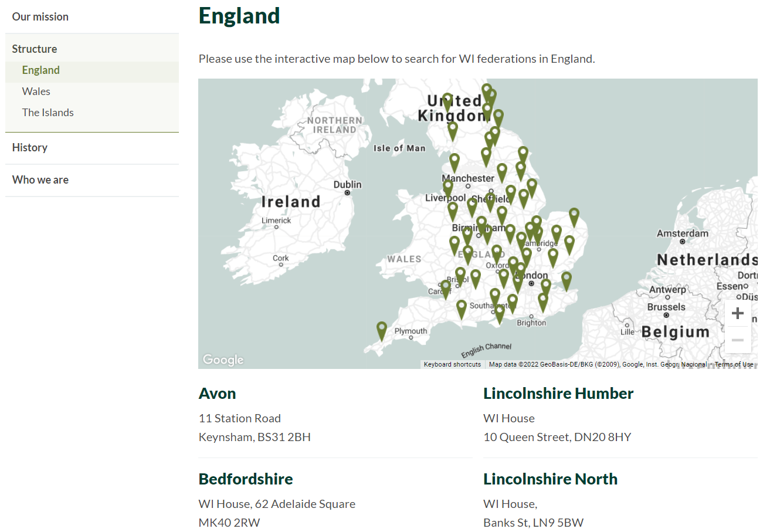Viewport: 763px width, 532px height.
Task: Click the text 'WI House, 62 Adelaide Square'
Action: 277,504
